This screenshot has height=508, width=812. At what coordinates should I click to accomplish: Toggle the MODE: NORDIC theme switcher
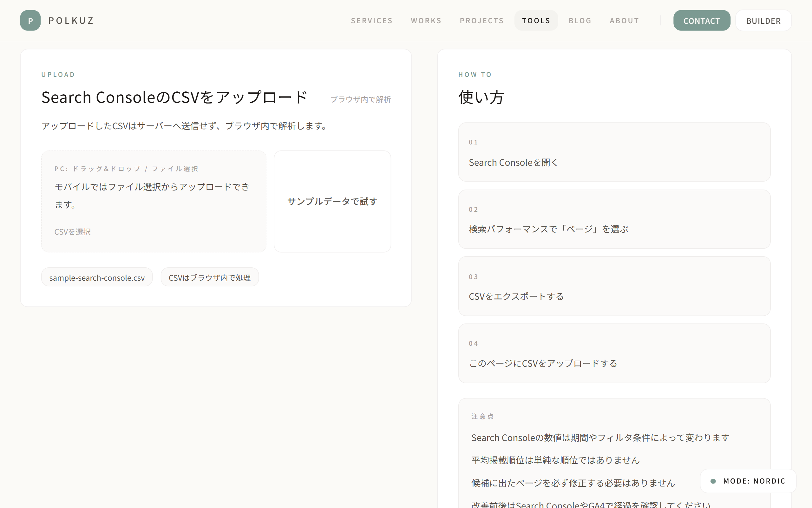coord(748,481)
